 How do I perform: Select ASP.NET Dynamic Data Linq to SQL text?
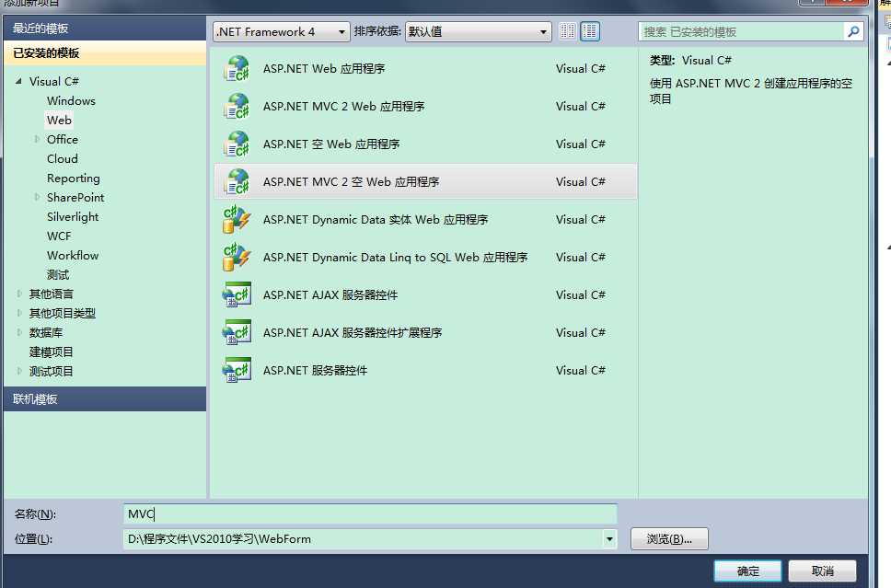(396, 258)
